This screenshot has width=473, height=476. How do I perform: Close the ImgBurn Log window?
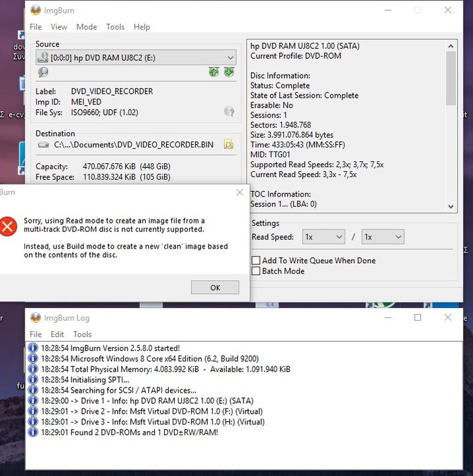(448, 317)
